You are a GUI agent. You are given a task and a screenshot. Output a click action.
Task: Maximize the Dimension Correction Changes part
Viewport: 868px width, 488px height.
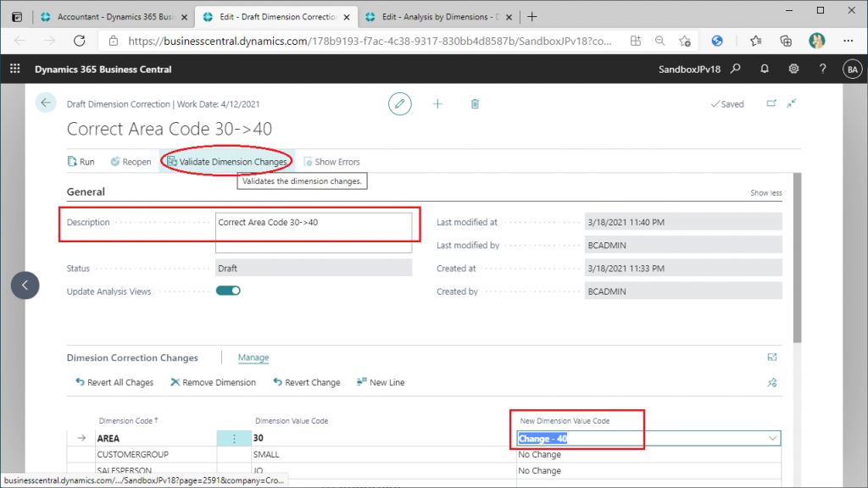(x=772, y=358)
